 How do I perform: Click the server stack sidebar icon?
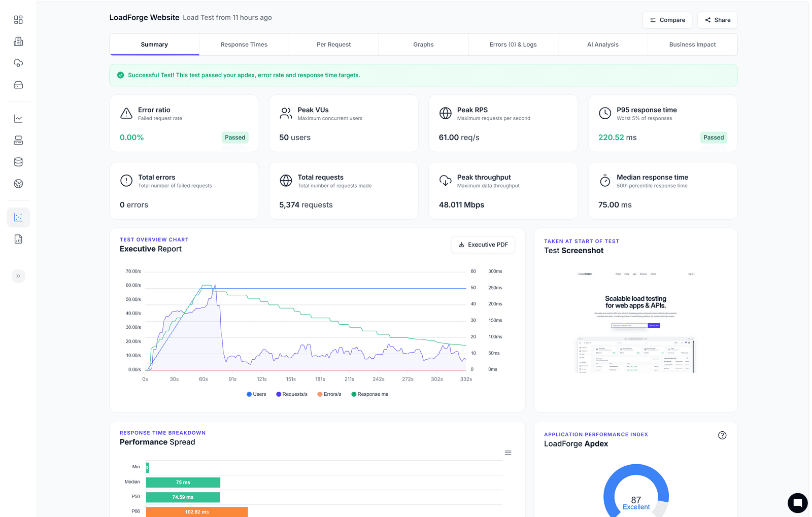18,141
